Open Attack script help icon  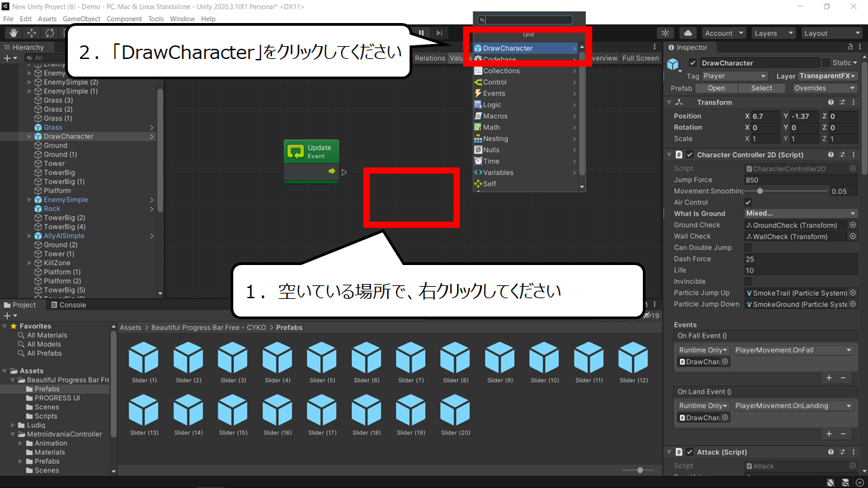tap(831, 452)
